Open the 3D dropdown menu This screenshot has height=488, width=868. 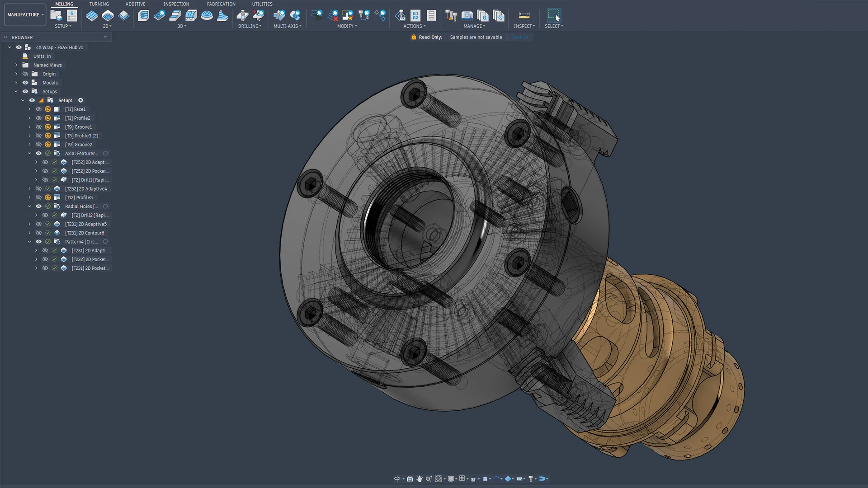(x=182, y=26)
